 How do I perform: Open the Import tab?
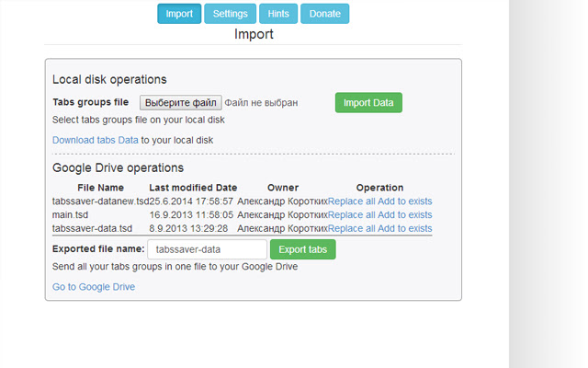tap(179, 14)
